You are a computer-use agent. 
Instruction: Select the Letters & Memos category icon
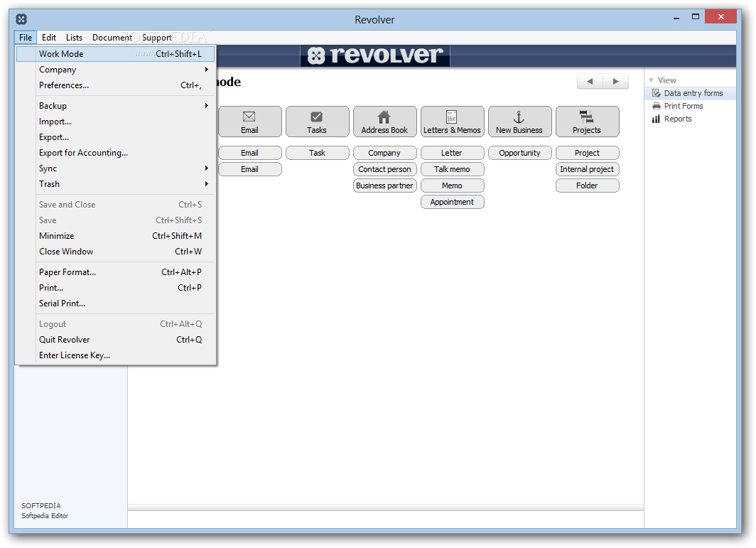coord(452,122)
